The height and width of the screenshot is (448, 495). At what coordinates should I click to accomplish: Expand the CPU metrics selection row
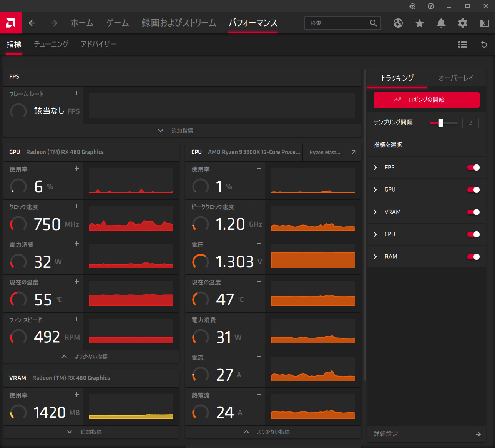point(375,234)
